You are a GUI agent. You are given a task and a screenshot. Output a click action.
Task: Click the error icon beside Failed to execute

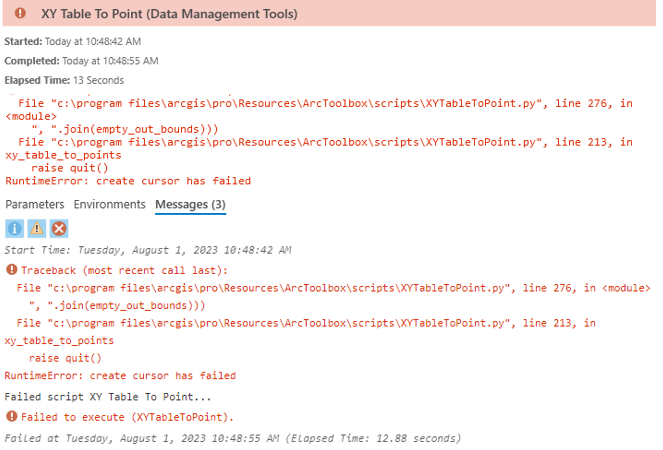point(11,416)
